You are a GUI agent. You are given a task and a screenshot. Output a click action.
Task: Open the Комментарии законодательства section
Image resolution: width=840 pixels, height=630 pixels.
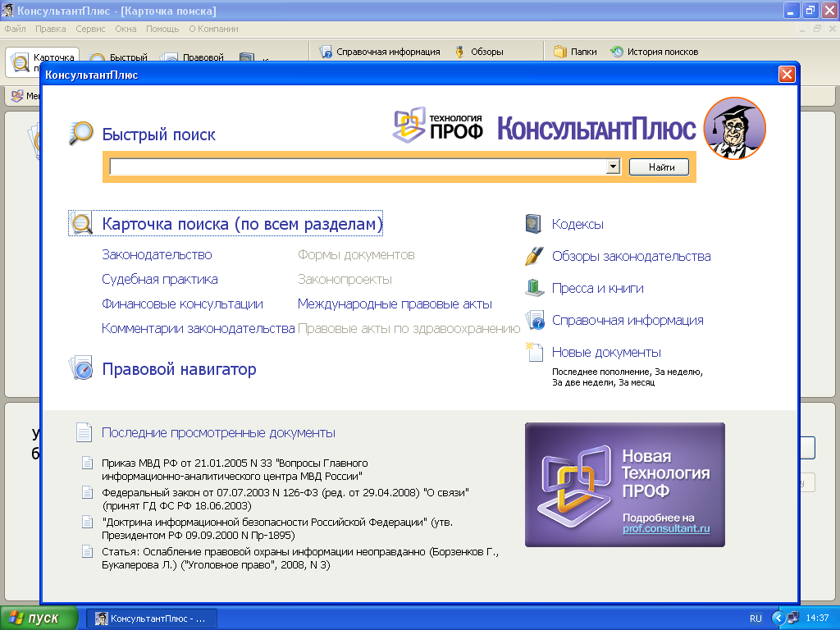(x=199, y=328)
